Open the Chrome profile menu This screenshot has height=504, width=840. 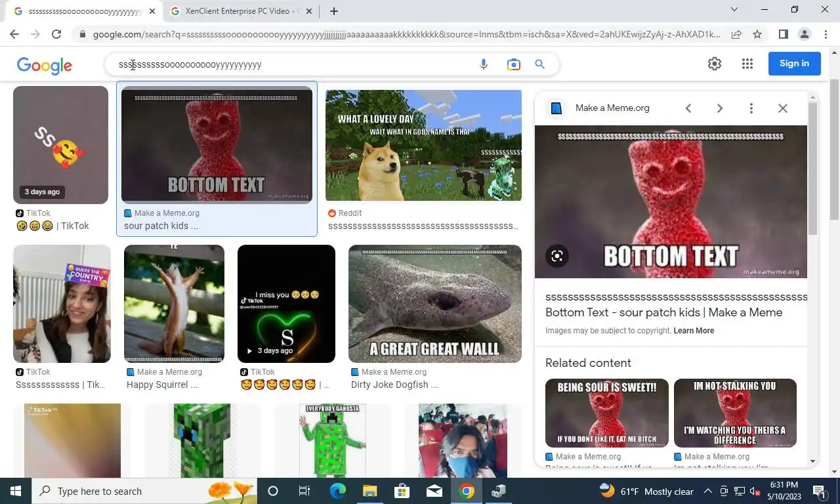[x=804, y=34]
